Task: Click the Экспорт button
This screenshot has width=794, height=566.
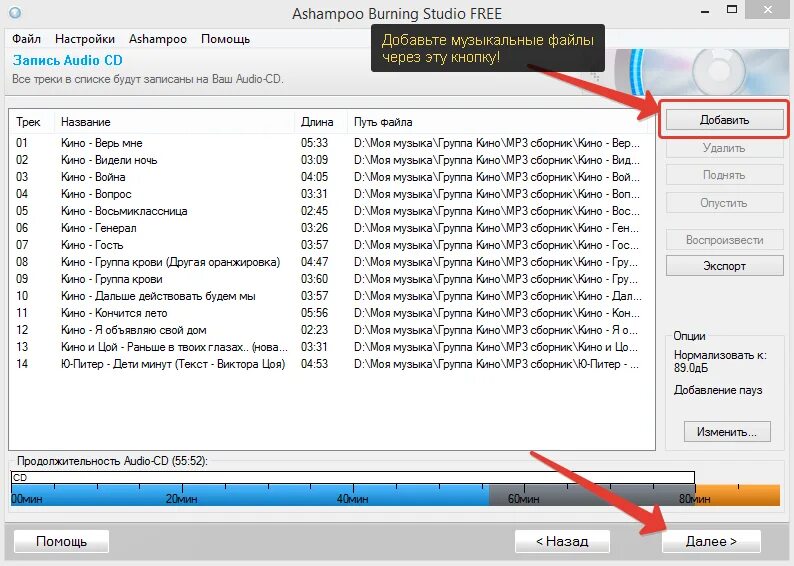Action: [724, 266]
